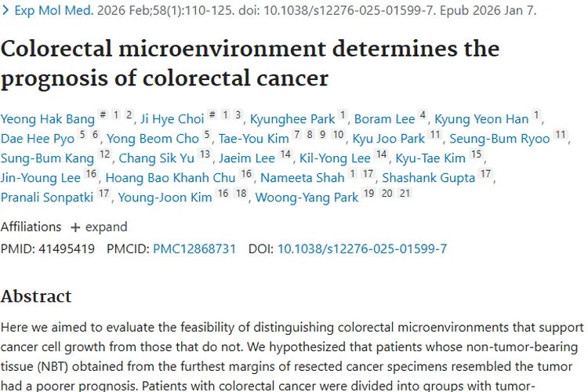Viewport: 588px width, 392px height.
Task: Click affiliation superscript 12 beside Sung-Bum Kang
Action: [105, 156]
